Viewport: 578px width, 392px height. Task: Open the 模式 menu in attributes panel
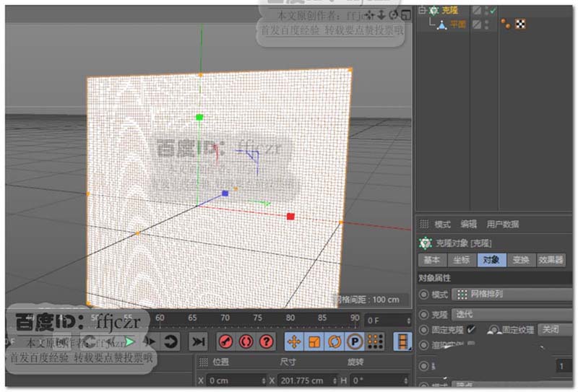click(442, 224)
